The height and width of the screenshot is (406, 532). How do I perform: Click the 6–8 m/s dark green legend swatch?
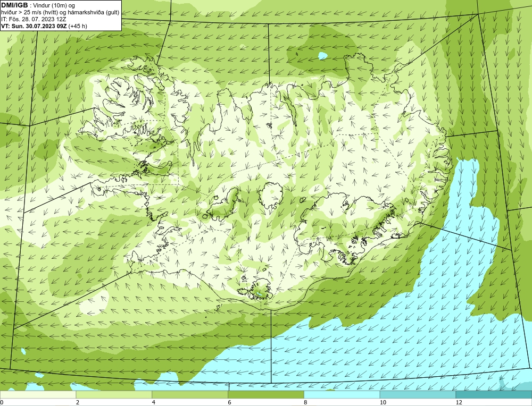(x=266, y=394)
